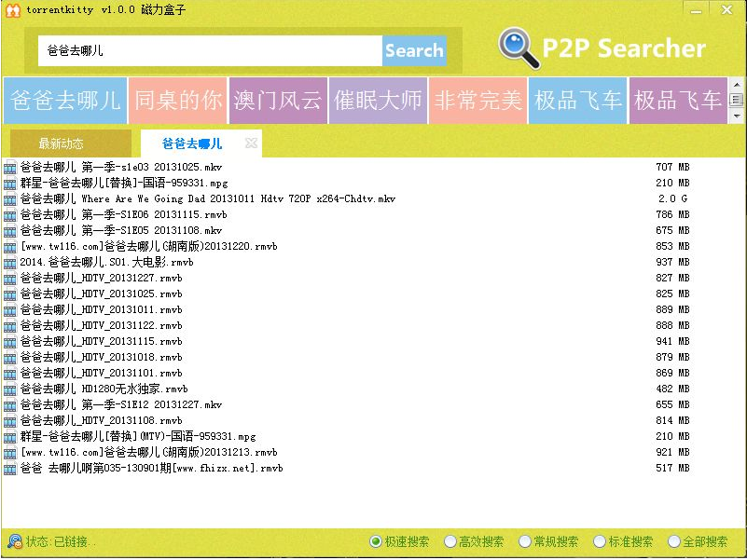The image size is (747, 560).
Task: Click file icon of 群星-爸爸去哪儿[替换]-国语-959331.mpg
Action: tap(10, 184)
